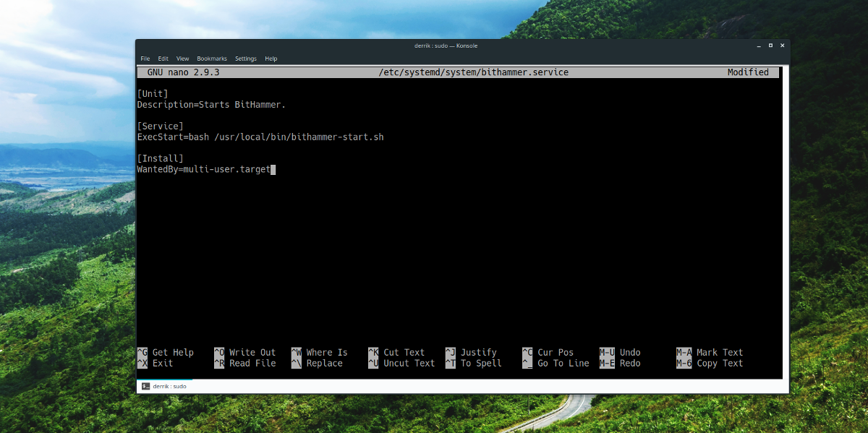
Task: Click the [Install] section header
Action: [160, 158]
